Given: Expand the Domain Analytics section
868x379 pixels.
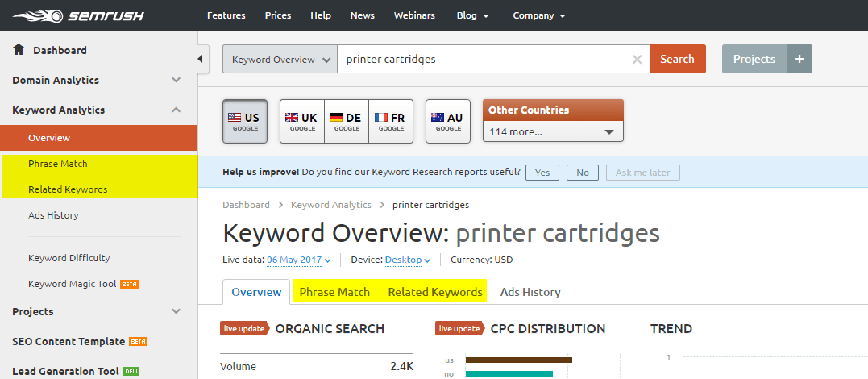Looking at the screenshot, I should click(176, 81).
